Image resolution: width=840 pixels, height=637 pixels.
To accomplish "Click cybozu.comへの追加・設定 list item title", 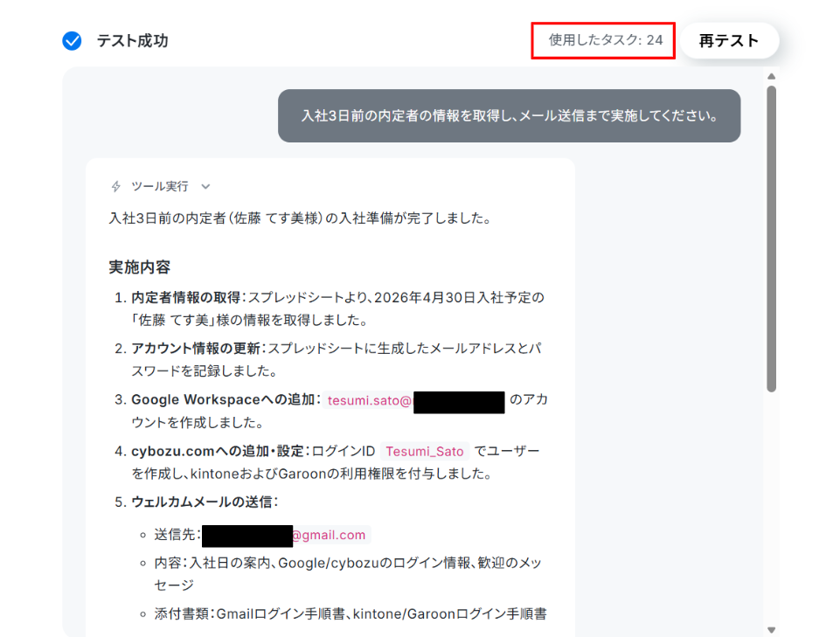I will pyautogui.click(x=218, y=451).
